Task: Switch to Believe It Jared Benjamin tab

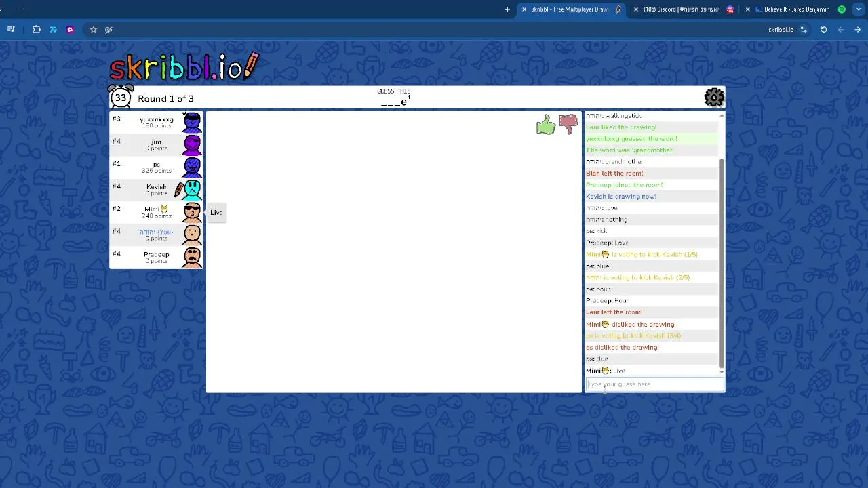Action: tap(795, 9)
